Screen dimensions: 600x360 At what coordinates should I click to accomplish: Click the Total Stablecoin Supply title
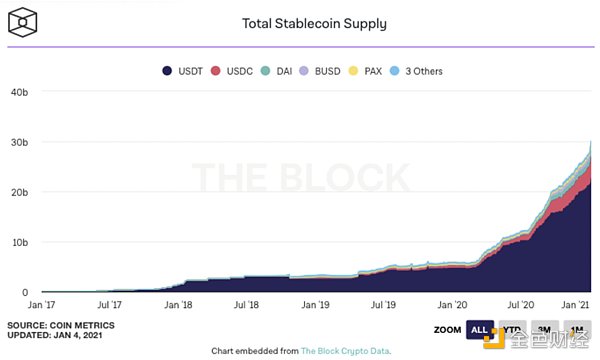[x=314, y=24]
